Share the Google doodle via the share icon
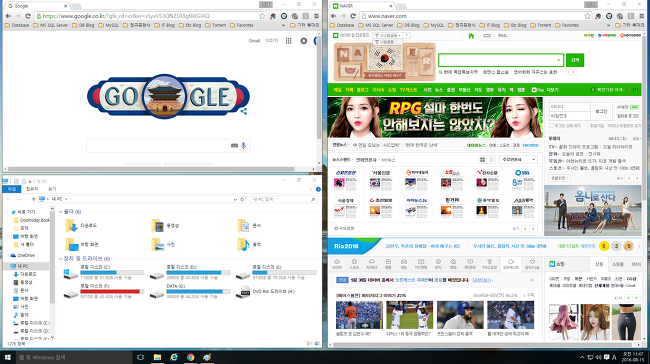This screenshot has width=650, height=364. (244, 111)
